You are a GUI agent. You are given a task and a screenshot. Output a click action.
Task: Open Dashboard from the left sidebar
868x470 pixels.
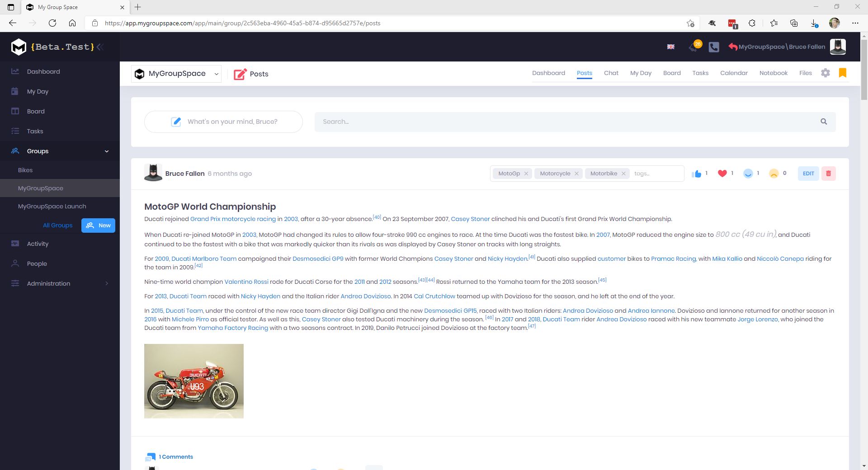point(60,71)
